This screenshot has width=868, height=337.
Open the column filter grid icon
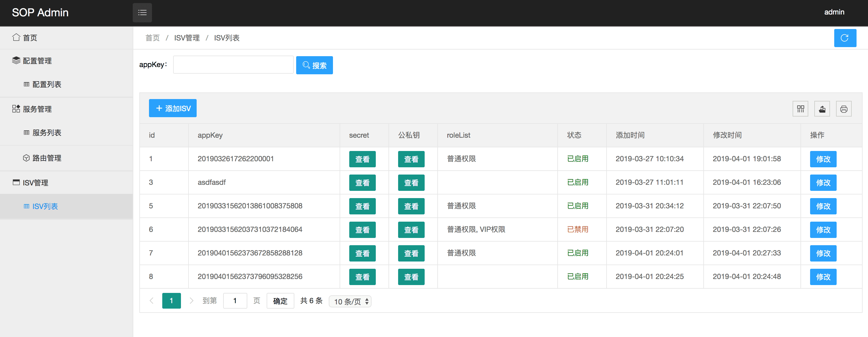(800, 109)
